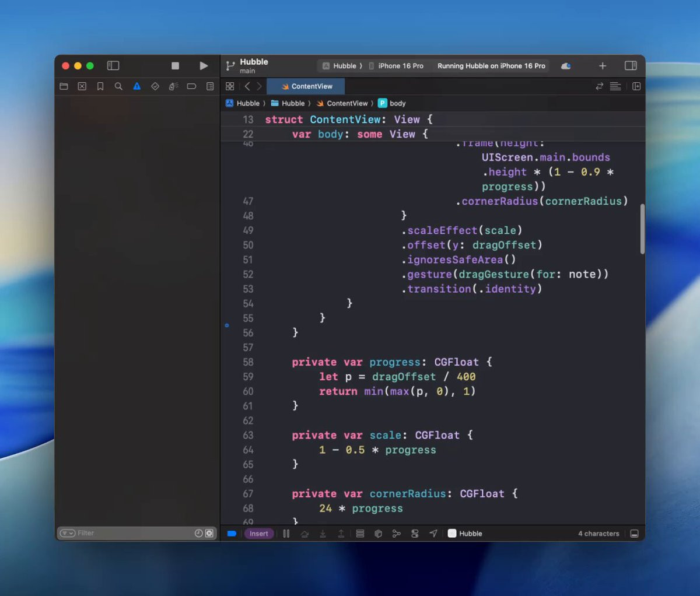Select the Hubble process in debug bar
Screen dimensions: 700x596
pos(465,534)
